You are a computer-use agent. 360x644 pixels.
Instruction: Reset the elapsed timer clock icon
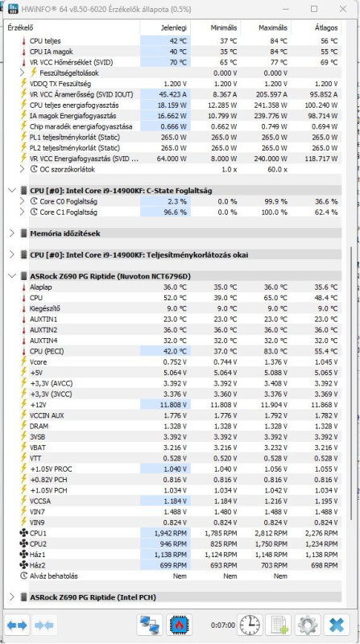(250, 625)
